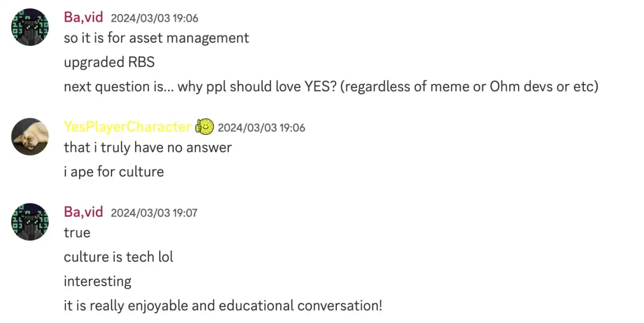Click YesPlayerCharacter's cat avatar

(30, 136)
